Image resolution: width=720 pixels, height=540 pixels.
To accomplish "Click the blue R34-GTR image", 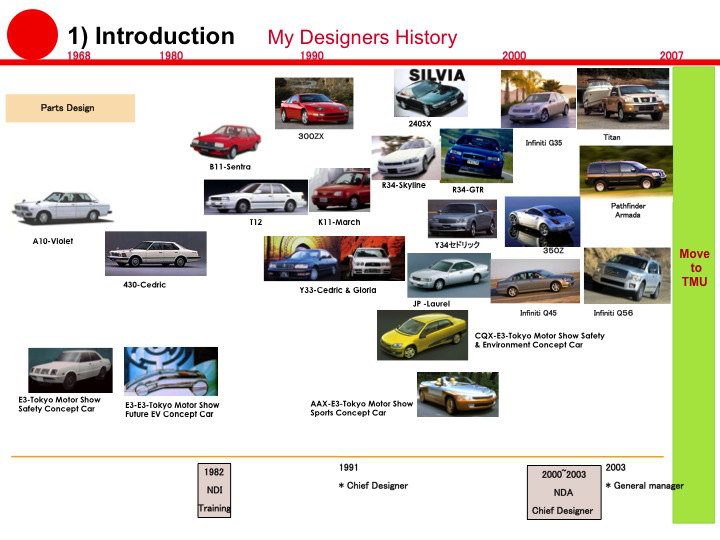I will point(476,156).
